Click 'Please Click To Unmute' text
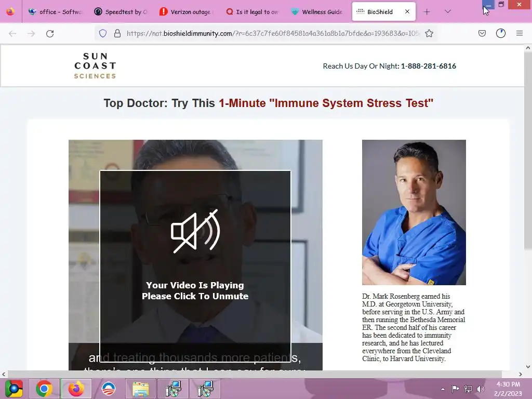Screen dimensions: 532x399 click(195, 296)
